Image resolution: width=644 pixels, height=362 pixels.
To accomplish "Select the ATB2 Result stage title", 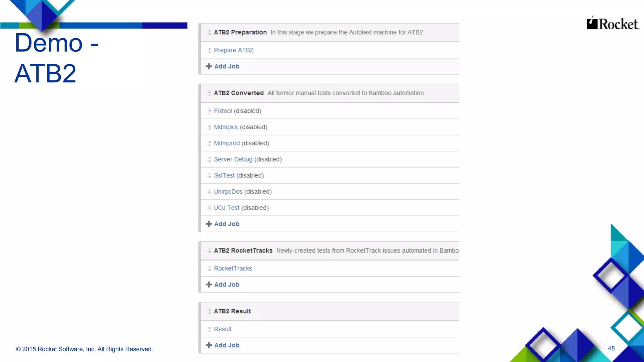I will point(232,311).
